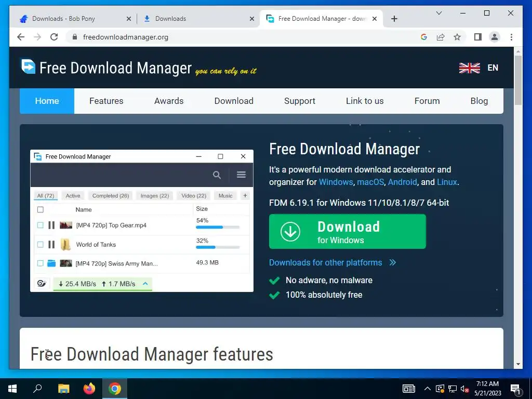
Task: Tick the checkbox for Swiss Army Man
Action: point(41,263)
